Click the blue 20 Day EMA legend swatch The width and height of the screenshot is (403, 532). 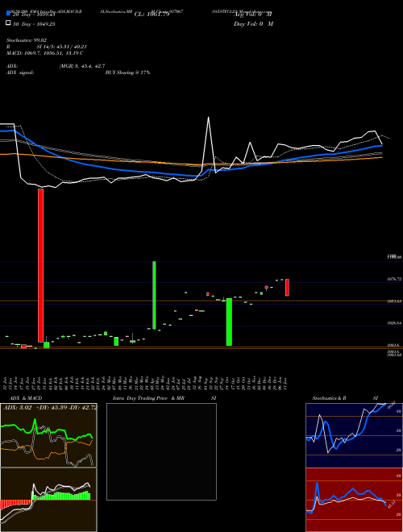point(8,13)
